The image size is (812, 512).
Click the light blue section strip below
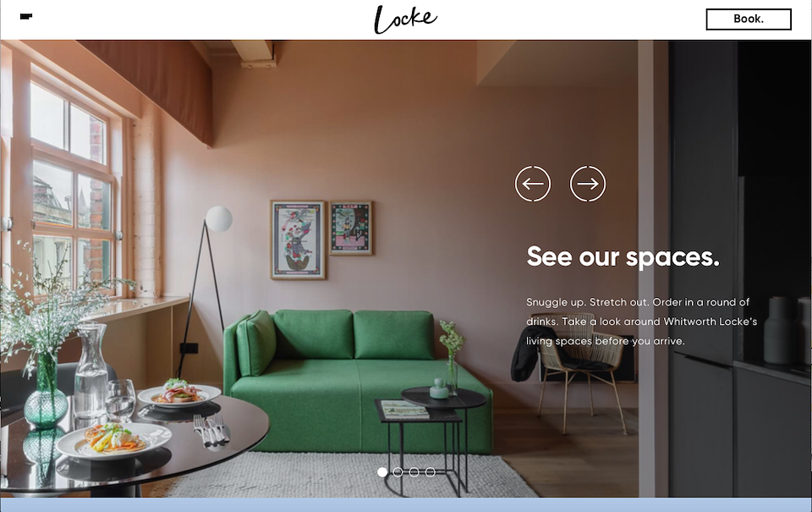(x=406, y=504)
